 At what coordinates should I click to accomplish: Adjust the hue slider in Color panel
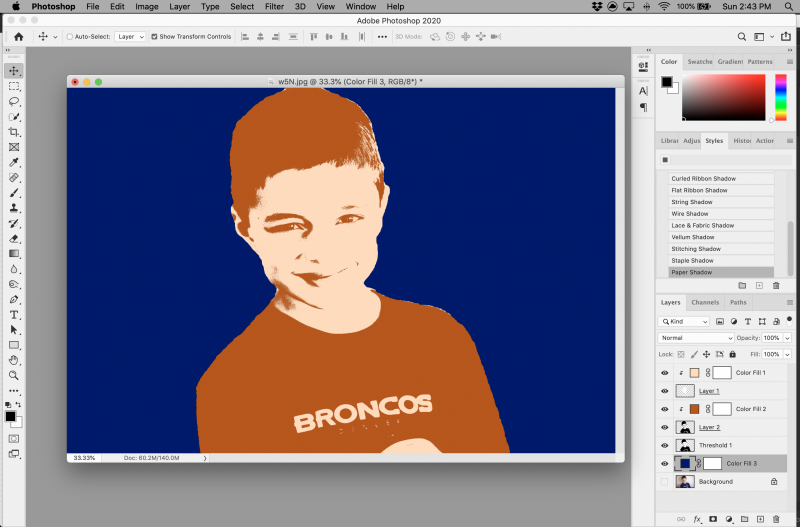(x=781, y=97)
